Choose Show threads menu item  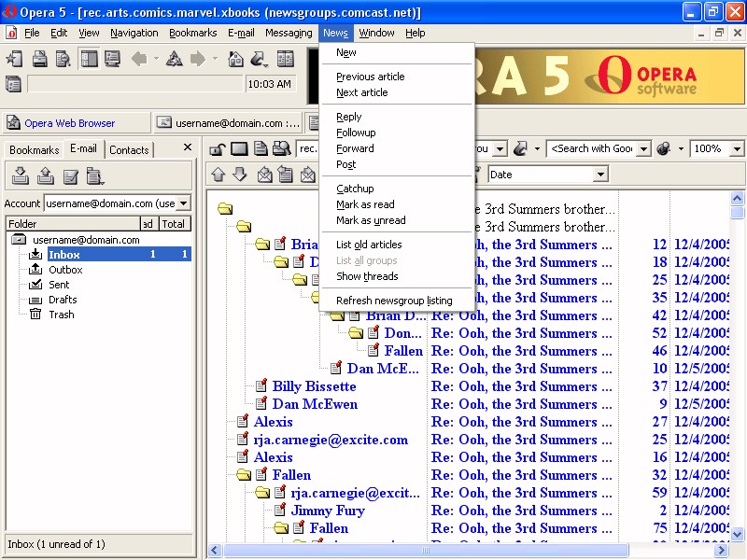(x=367, y=276)
